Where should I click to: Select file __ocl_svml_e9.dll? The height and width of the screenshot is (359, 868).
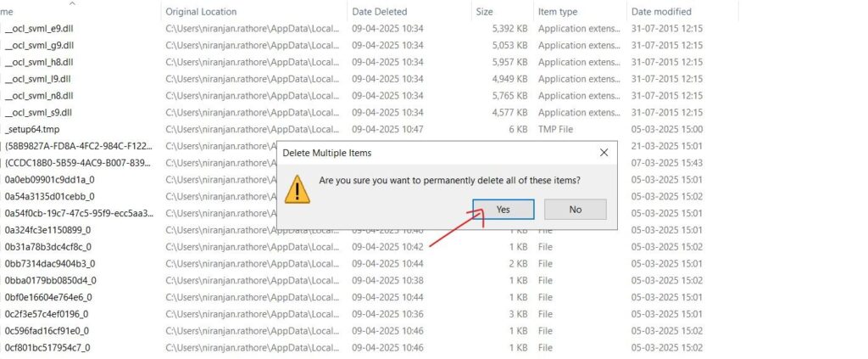click(x=39, y=29)
